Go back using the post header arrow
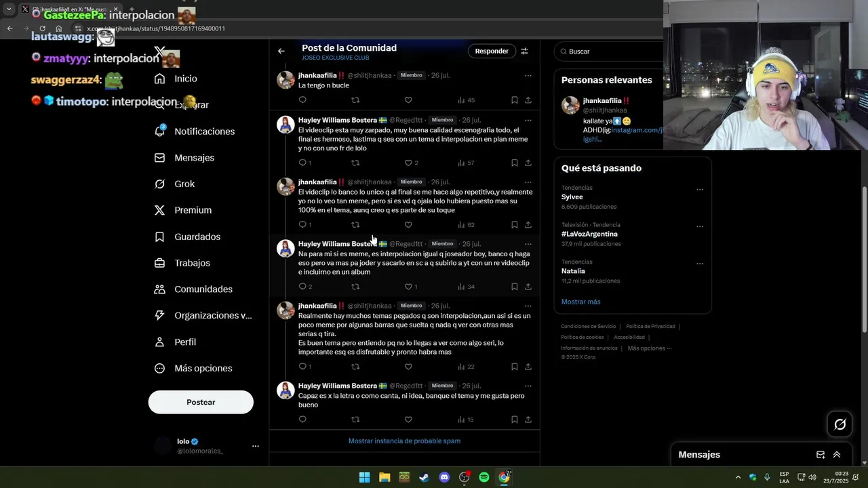The width and height of the screenshot is (868, 488). pos(281,51)
